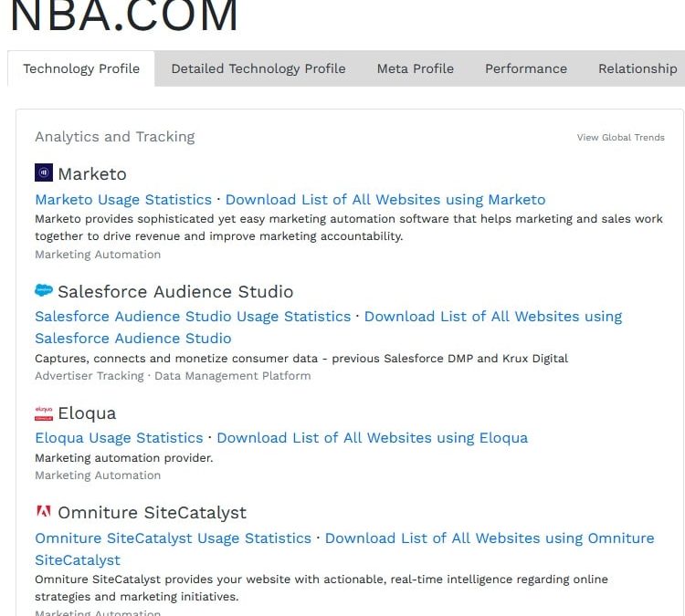Download list of websites using Salesforce Audience Studio

[x=329, y=328]
